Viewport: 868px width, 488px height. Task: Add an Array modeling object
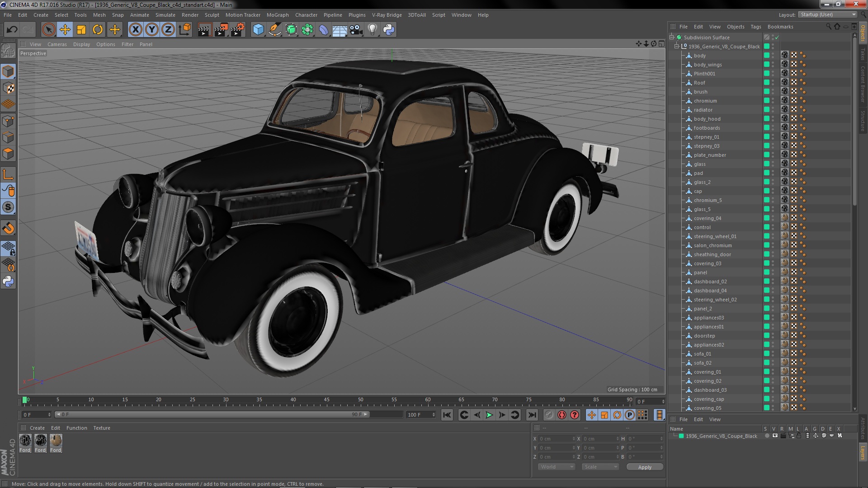point(307,30)
